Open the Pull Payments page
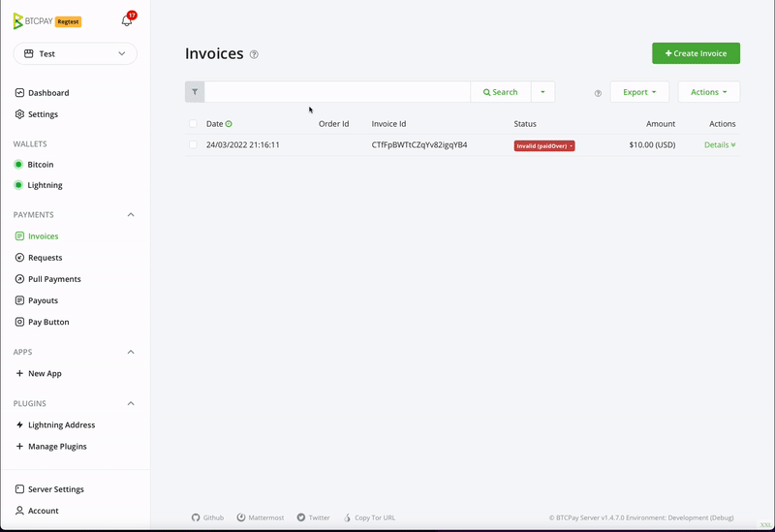Image resolution: width=775 pixels, height=532 pixels. [x=47, y=279]
